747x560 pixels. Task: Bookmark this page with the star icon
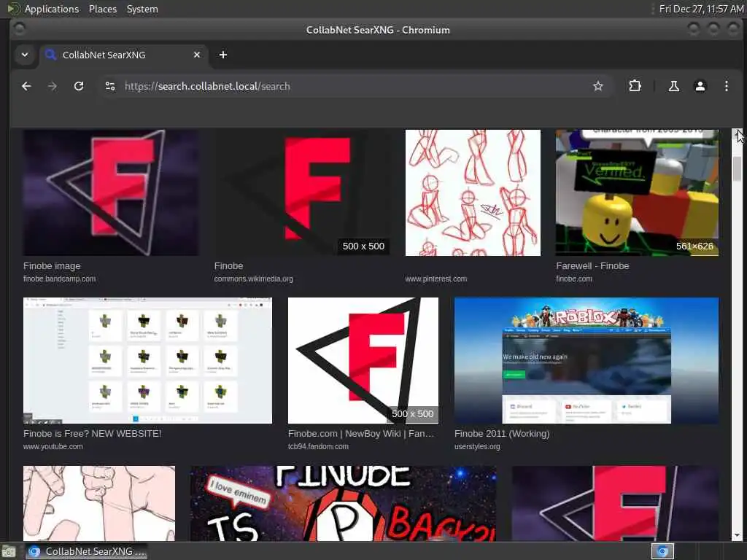[598, 86]
